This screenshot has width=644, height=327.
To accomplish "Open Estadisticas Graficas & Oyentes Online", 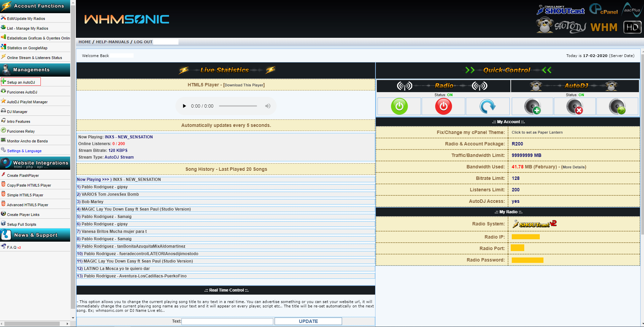I will 38,38.
